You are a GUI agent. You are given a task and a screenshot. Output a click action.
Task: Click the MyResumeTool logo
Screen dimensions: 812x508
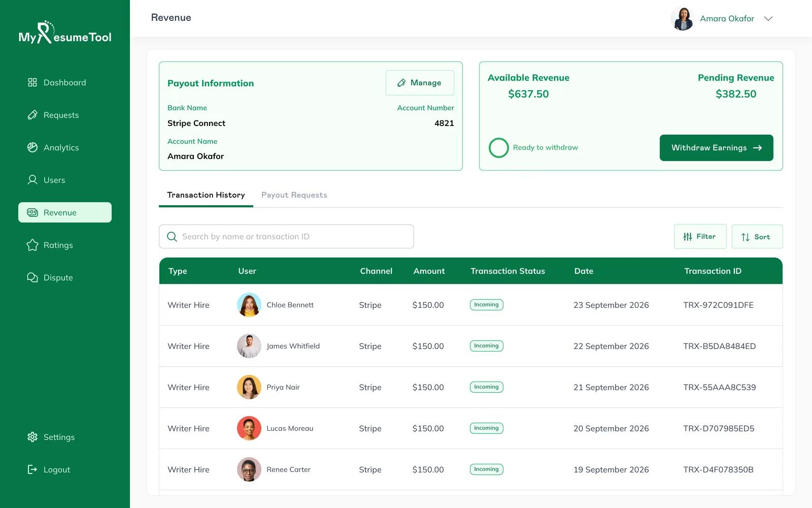65,33
